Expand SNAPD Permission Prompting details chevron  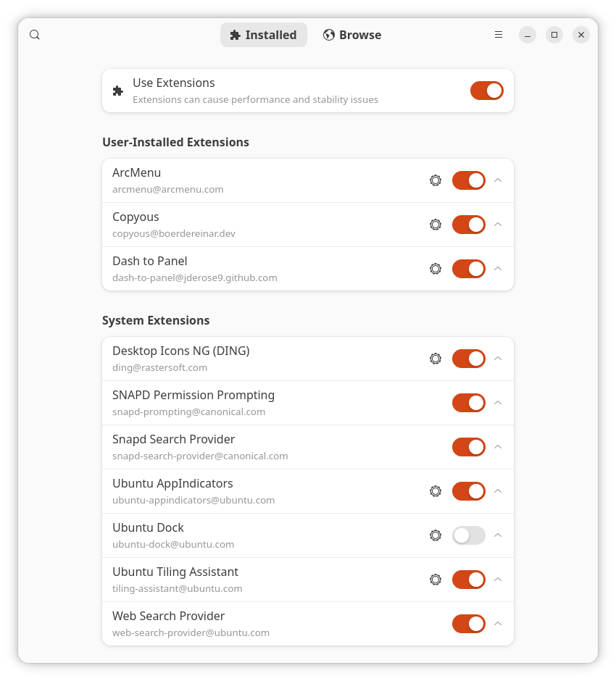pos(498,403)
